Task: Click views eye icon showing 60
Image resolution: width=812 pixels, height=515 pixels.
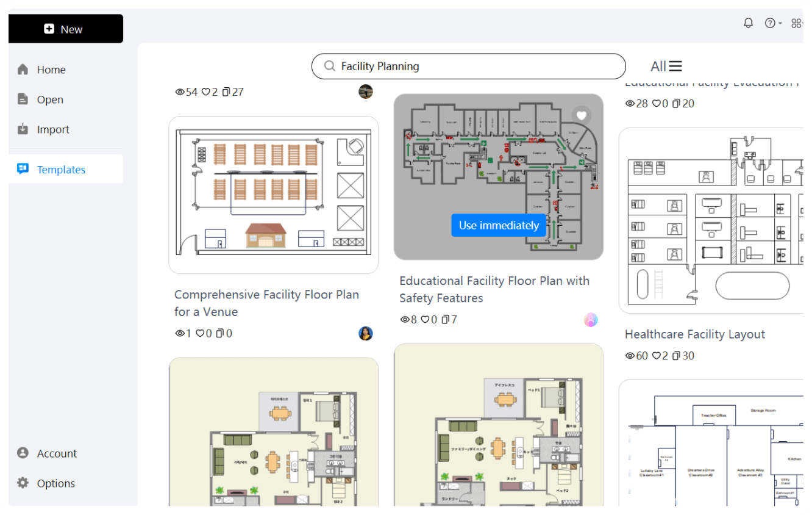Action: coord(630,356)
